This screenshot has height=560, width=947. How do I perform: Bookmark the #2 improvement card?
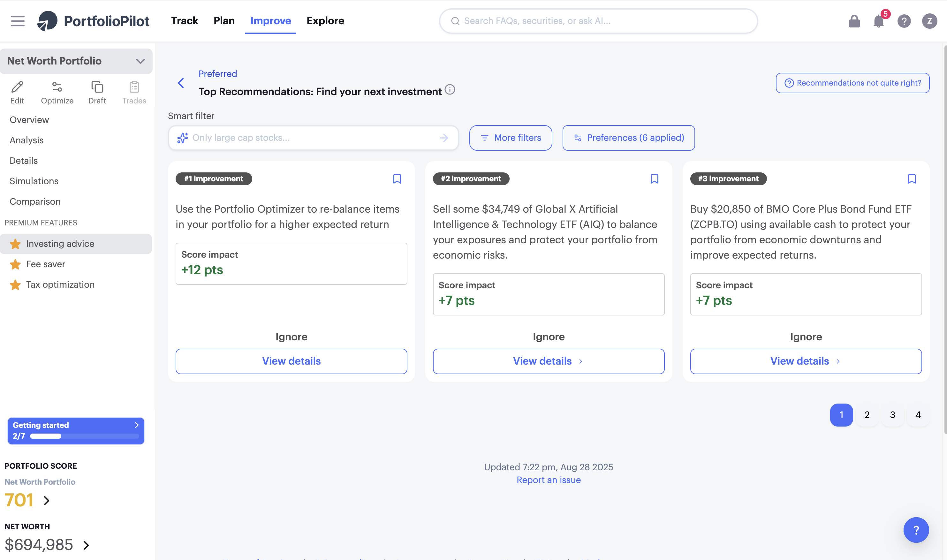(654, 179)
